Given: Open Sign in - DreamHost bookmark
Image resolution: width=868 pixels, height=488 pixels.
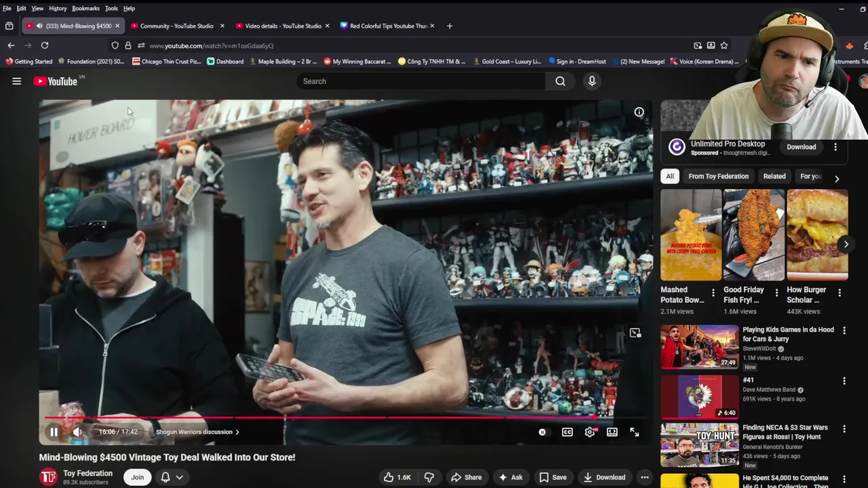Looking at the screenshot, I should (577, 62).
